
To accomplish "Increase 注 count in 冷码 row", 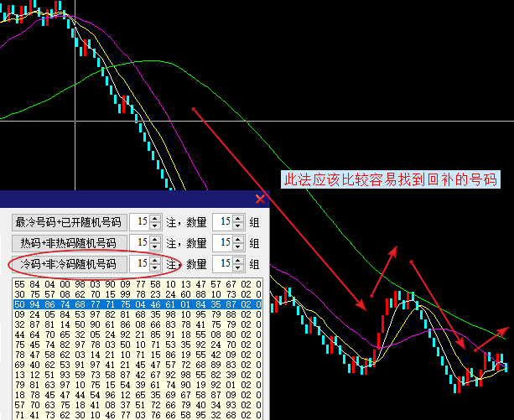I will click(155, 260).
